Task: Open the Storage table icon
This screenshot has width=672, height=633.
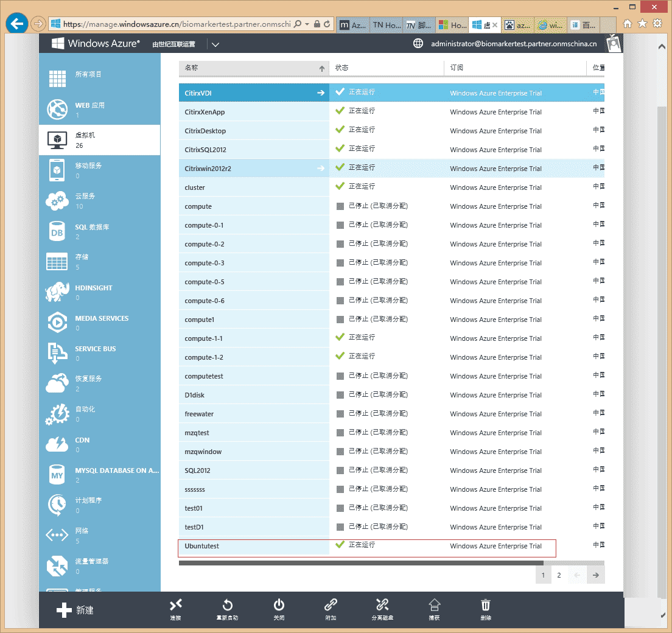Action: 57,262
